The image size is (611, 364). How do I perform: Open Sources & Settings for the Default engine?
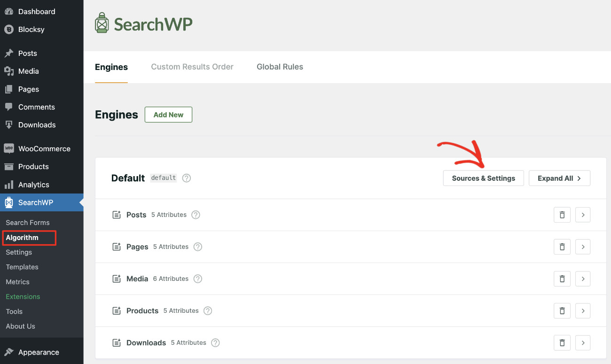coord(483,178)
